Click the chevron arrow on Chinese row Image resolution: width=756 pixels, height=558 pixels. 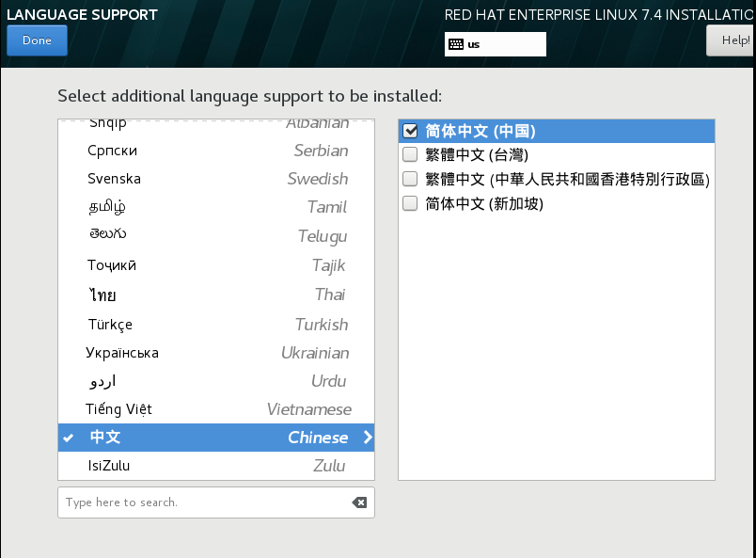(368, 438)
